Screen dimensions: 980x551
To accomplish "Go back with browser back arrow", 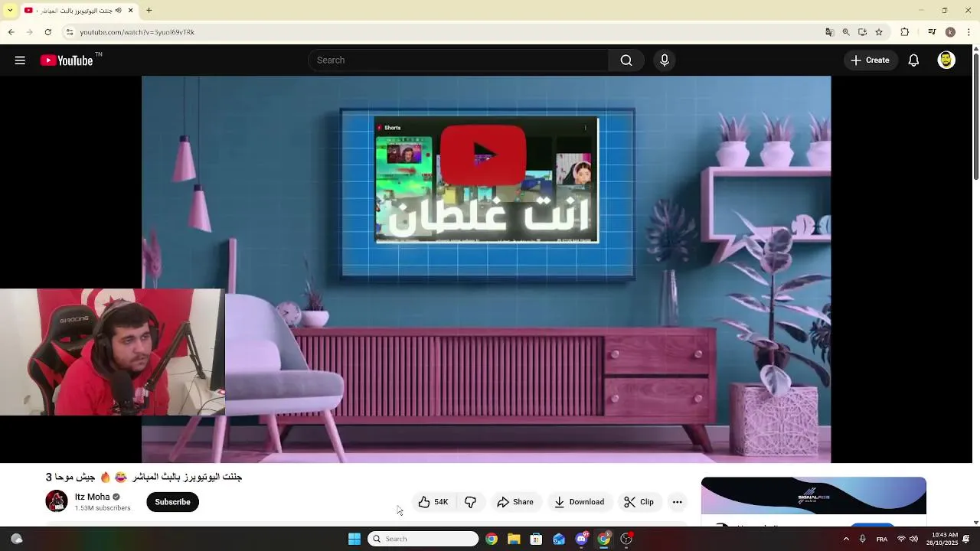I will click(11, 32).
